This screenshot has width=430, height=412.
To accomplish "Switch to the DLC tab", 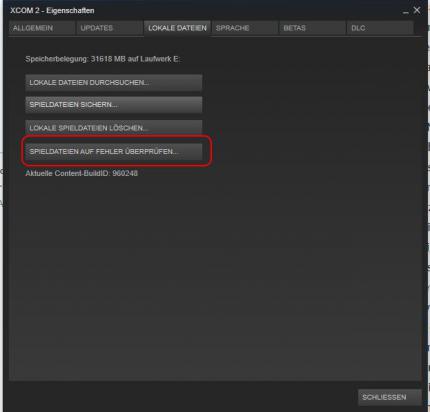I will (380, 28).
